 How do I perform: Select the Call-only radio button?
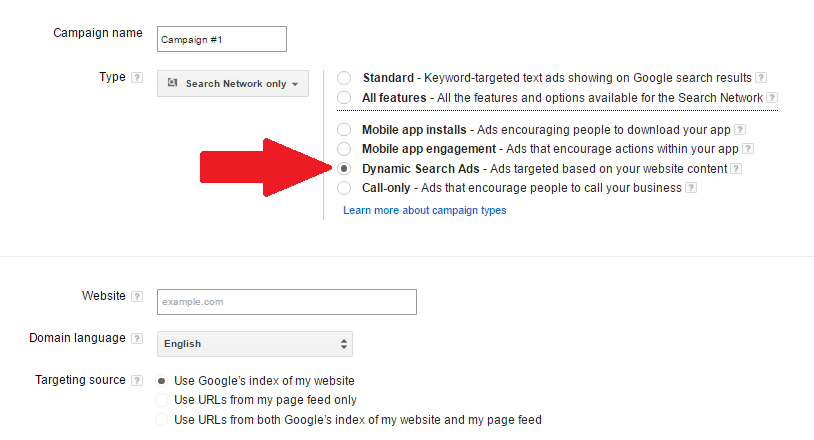tap(344, 188)
